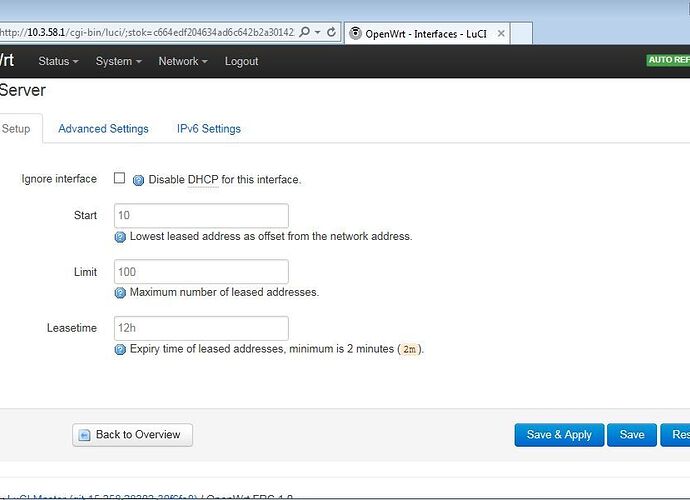Close the OpenWrt - Interfaces - LuCI tab

point(501,33)
